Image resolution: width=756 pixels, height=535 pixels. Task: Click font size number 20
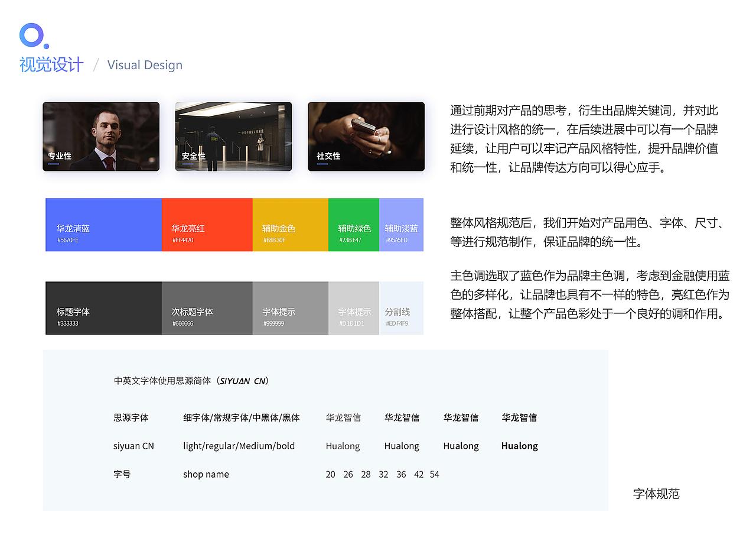330,474
